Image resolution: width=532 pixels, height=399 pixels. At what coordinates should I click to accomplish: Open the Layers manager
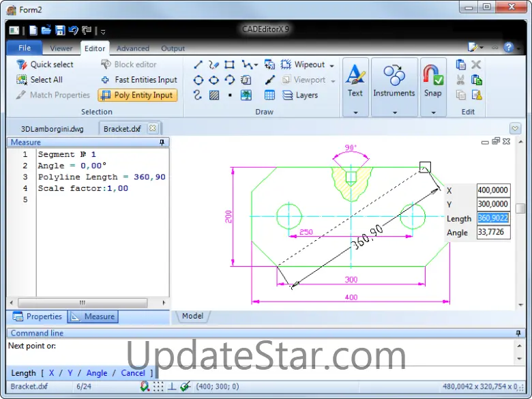click(x=300, y=95)
